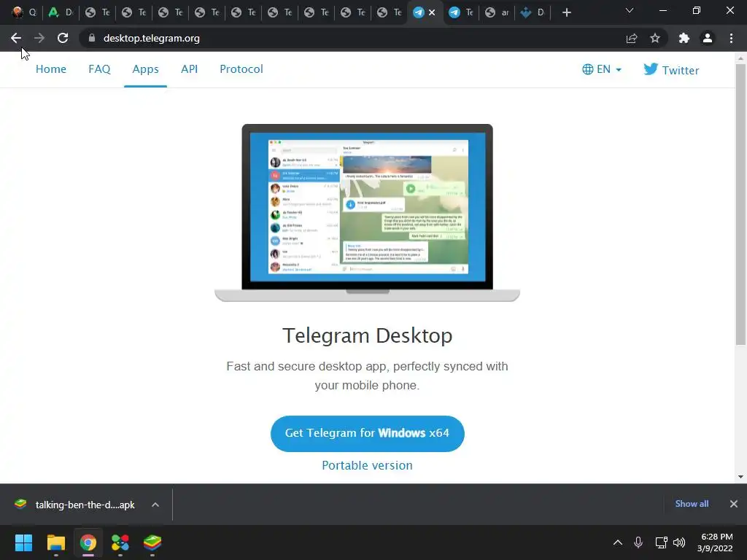Open the Extensions puzzle icon

click(x=684, y=38)
